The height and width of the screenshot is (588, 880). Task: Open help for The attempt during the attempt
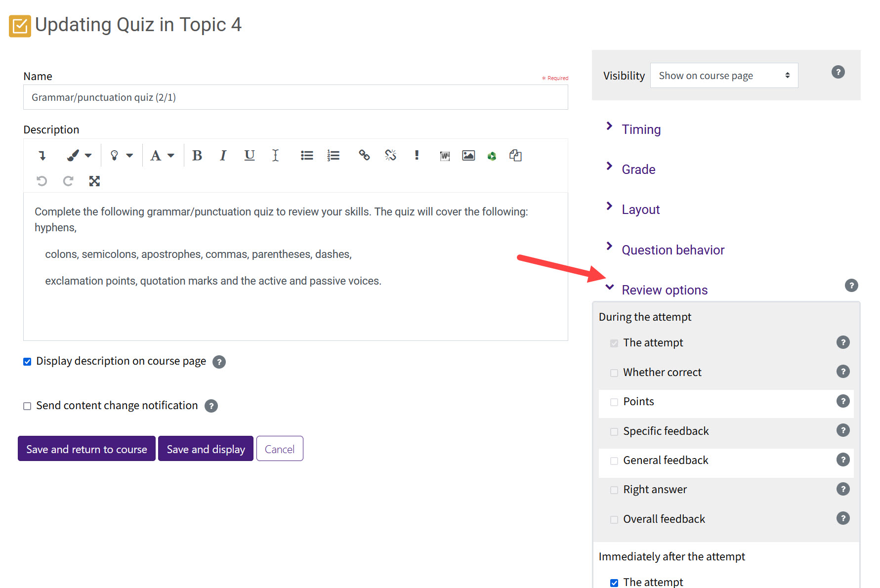click(843, 342)
